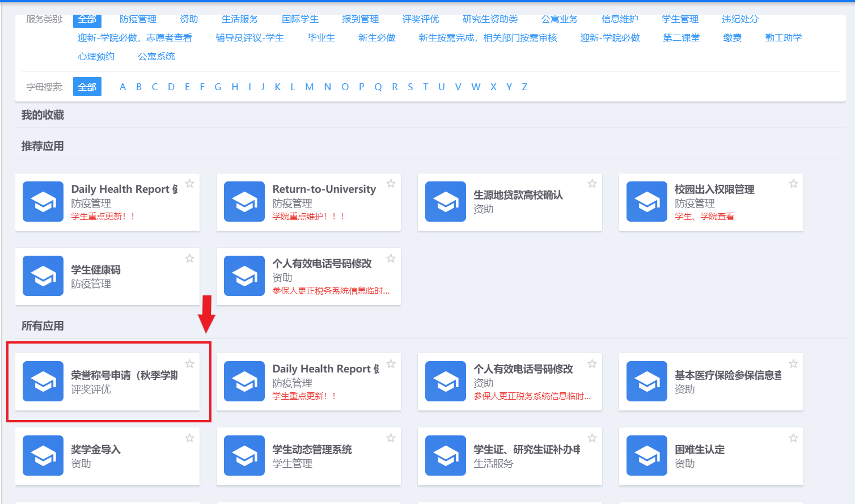
Task: Open the 学生动态管理系统 app icon
Action: (x=244, y=456)
